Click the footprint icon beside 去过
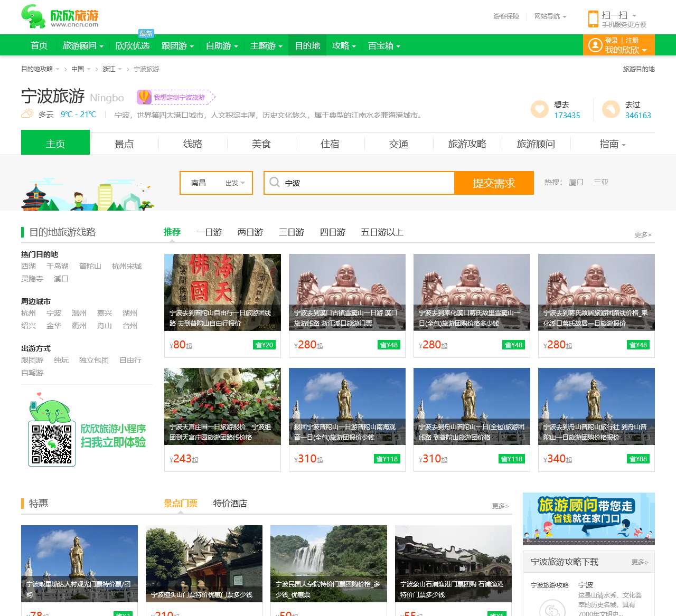 tap(612, 110)
